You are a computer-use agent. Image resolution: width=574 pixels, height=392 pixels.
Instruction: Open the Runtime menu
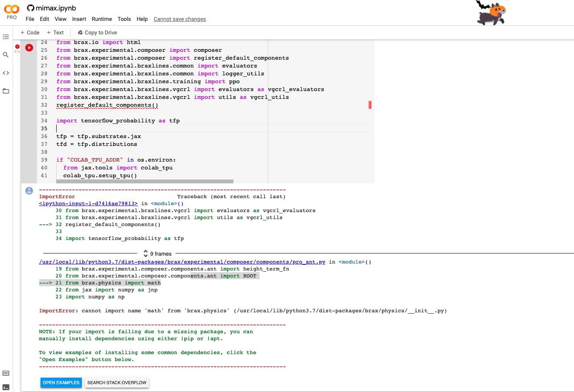tap(101, 19)
